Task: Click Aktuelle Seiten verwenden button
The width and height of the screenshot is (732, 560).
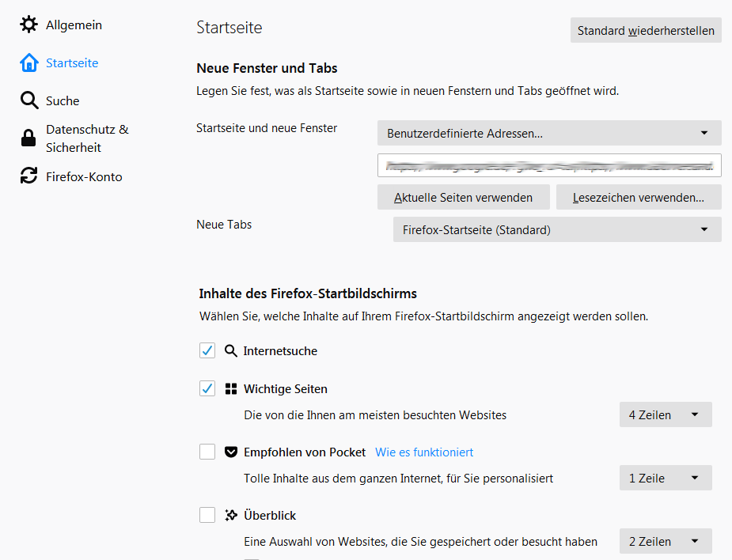Action: pyautogui.click(x=463, y=198)
